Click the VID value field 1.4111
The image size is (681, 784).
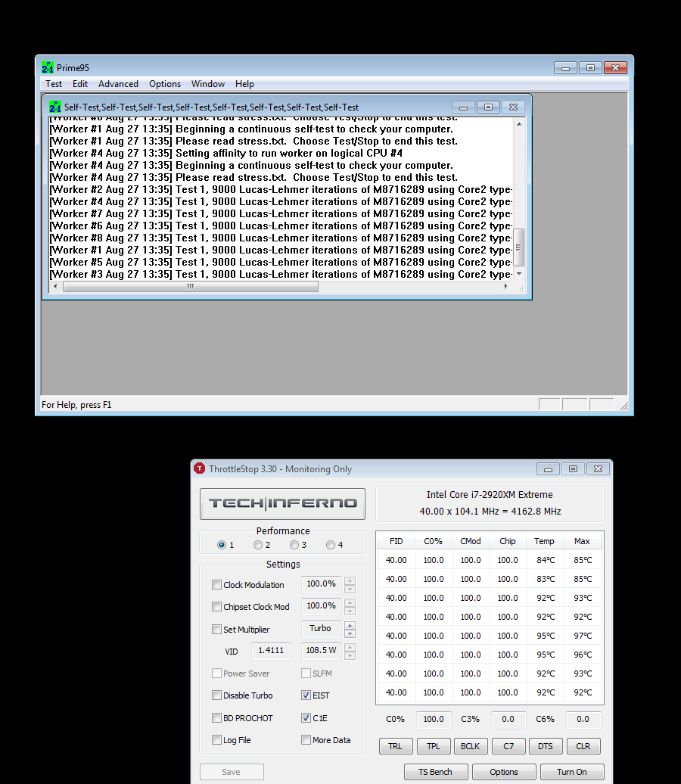[271, 651]
